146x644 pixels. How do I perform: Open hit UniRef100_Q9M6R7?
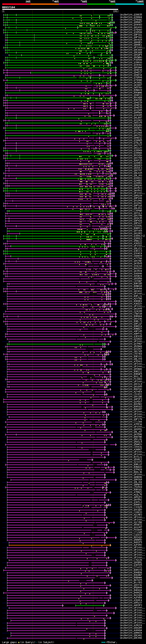coord(131,22)
